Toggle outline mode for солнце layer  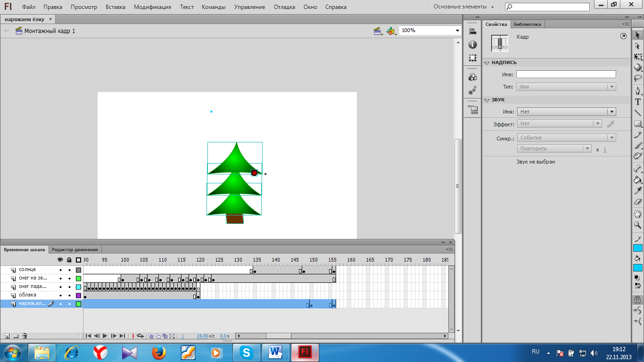pos(78,270)
